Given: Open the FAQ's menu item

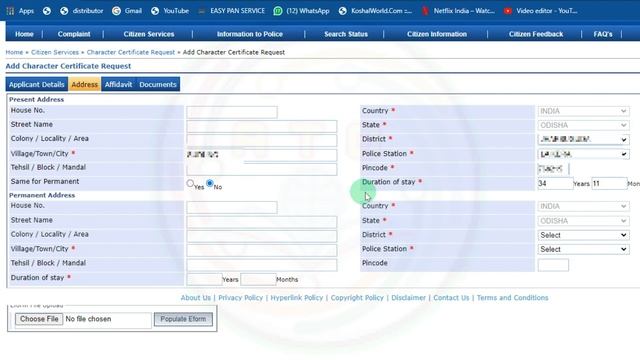Looking at the screenshot, I should click(x=603, y=34).
